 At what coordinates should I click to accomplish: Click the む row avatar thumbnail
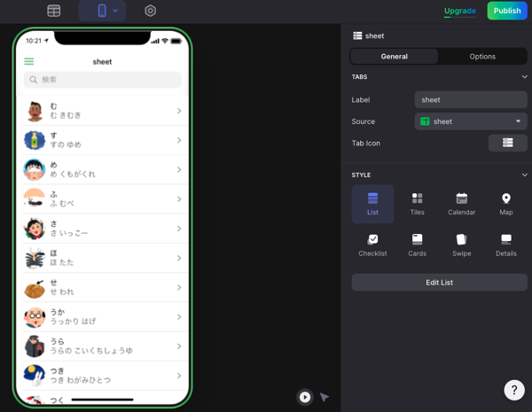point(35,111)
